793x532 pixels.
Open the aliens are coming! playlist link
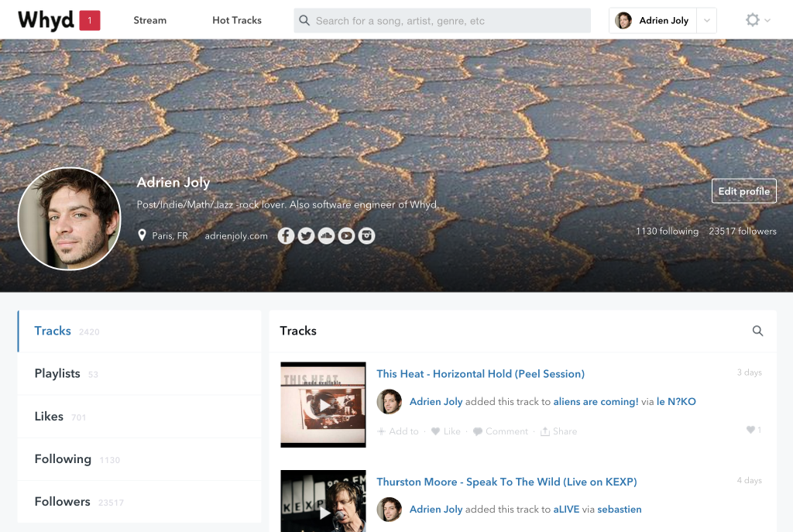(x=596, y=402)
